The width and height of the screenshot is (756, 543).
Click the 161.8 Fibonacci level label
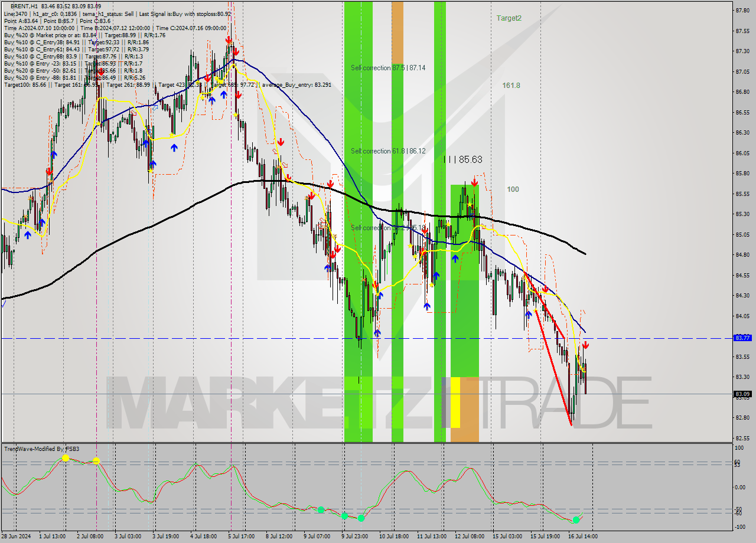[x=511, y=86]
